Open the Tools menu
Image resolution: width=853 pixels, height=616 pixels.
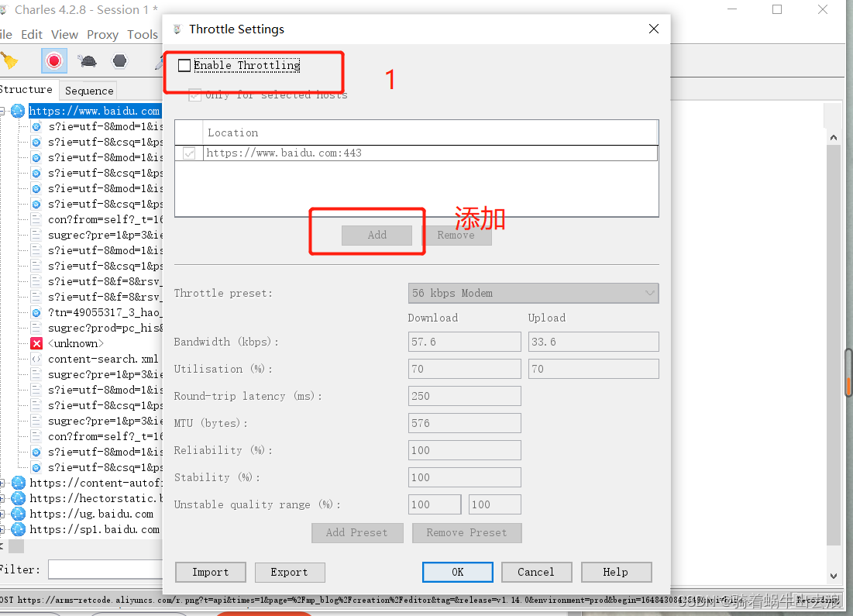[x=143, y=35]
